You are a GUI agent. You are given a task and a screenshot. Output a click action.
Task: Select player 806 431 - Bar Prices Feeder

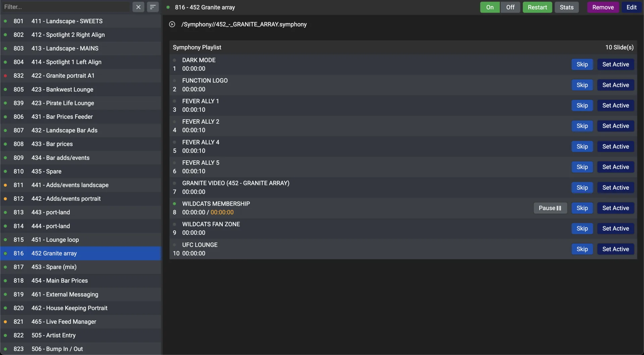[81, 117]
